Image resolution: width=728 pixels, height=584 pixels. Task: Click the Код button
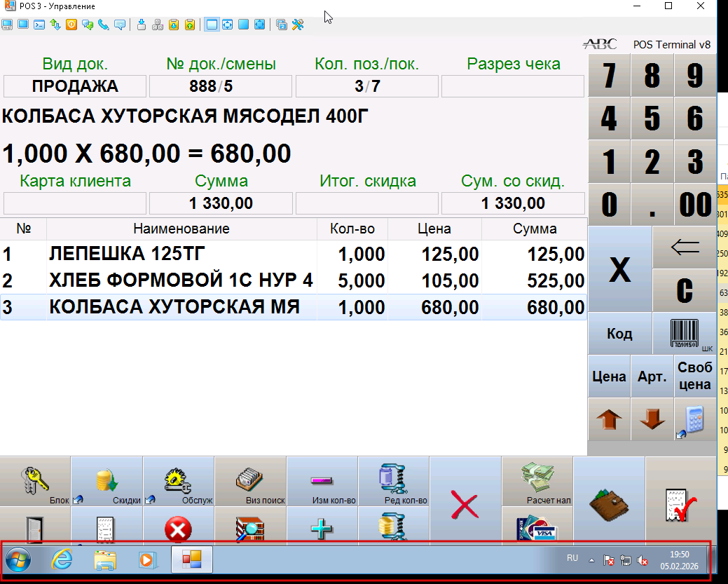point(620,333)
